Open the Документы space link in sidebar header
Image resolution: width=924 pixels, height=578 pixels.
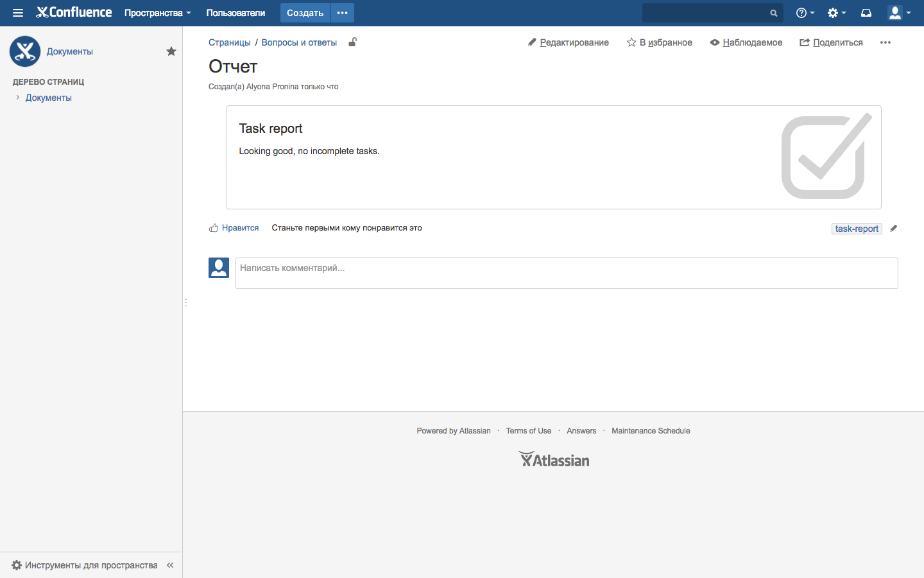pyautogui.click(x=70, y=51)
